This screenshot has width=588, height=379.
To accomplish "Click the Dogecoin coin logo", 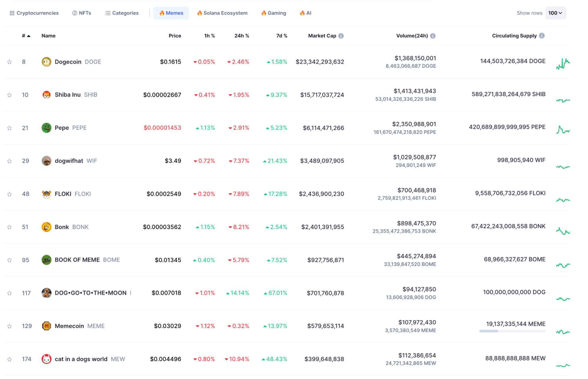I will [46, 62].
